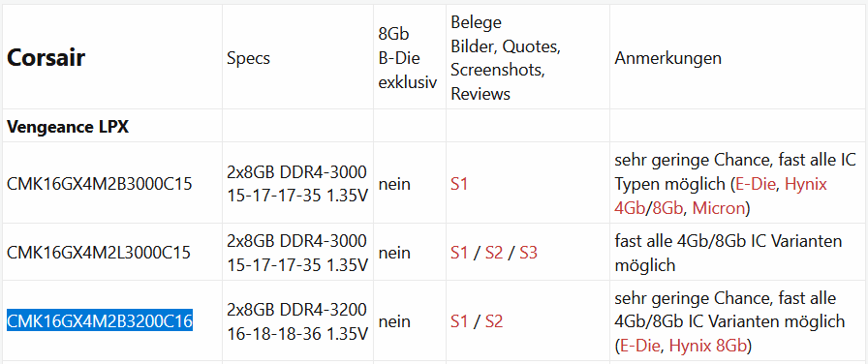
Task: Click the Anmerkungen column header
Action: [667, 58]
